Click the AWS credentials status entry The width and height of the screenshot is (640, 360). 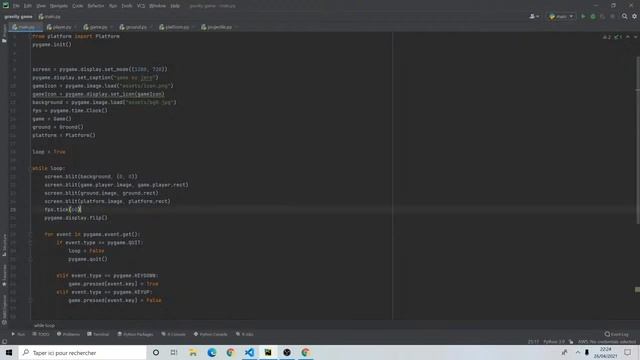click(x=607, y=342)
